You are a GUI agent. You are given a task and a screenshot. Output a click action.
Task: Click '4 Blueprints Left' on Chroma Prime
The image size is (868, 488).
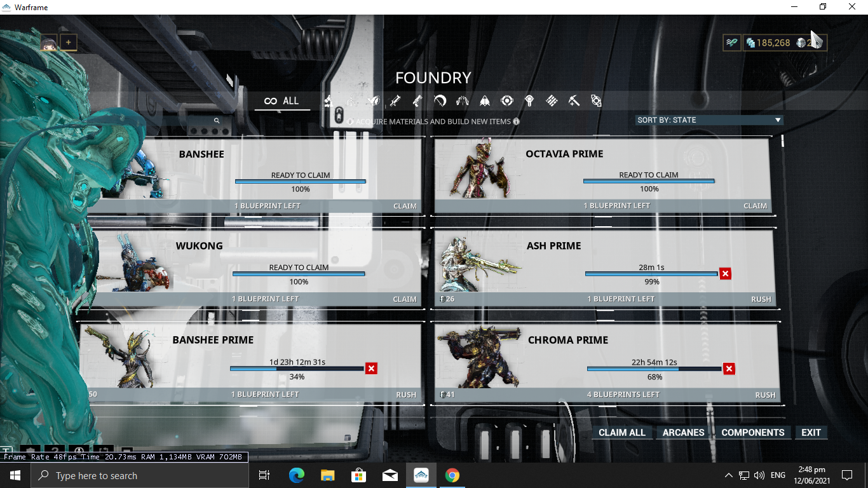tap(623, 395)
